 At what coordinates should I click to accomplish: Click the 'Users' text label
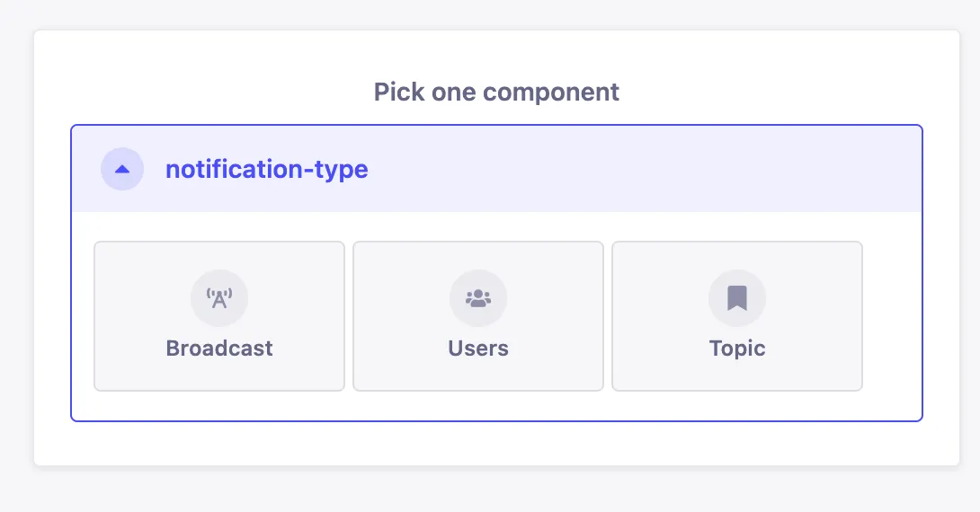point(478,349)
